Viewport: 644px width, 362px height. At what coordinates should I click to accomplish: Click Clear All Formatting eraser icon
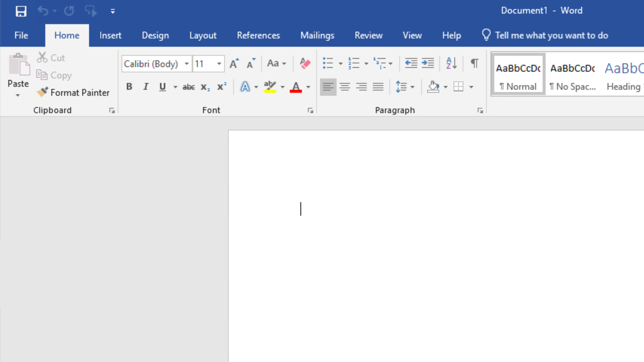point(305,63)
